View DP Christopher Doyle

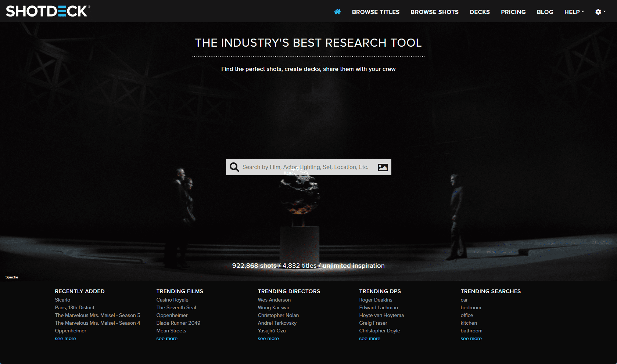380,331
